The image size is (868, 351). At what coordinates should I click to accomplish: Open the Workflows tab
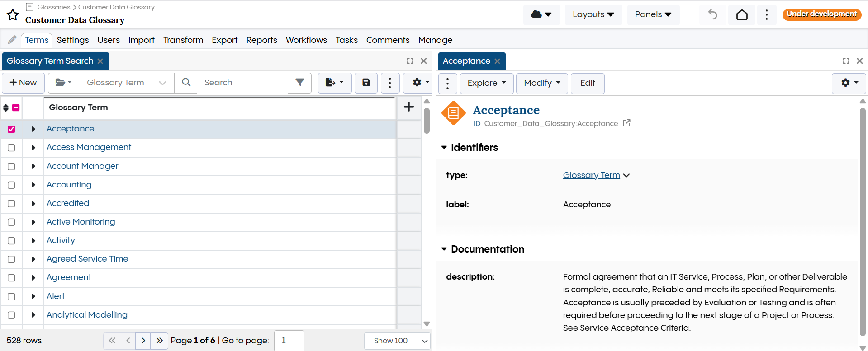point(306,40)
